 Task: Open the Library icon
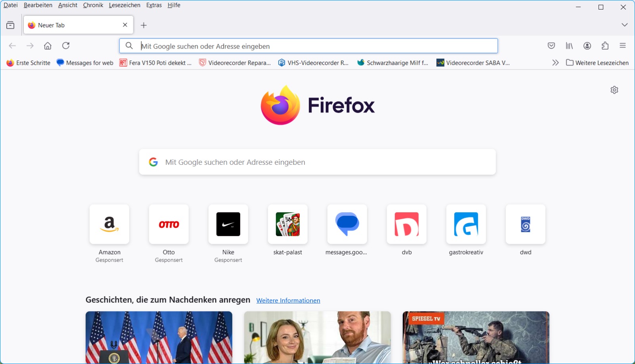pyautogui.click(x=569, y=46)
